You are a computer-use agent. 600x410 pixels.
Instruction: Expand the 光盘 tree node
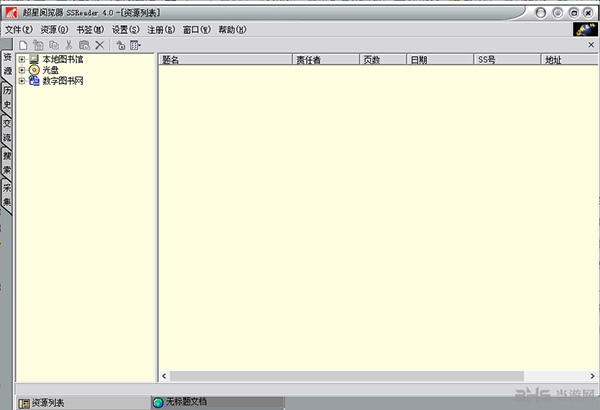click(21, 70)
